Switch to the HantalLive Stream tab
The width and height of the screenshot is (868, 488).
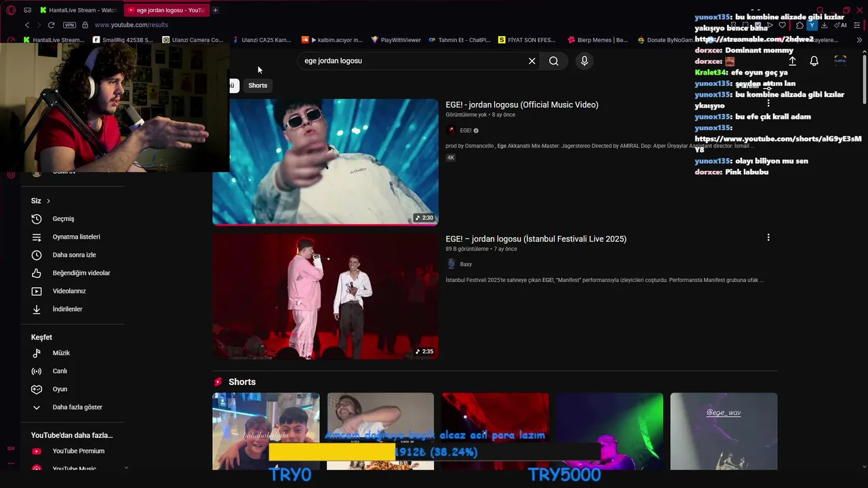tap(79, 10)
